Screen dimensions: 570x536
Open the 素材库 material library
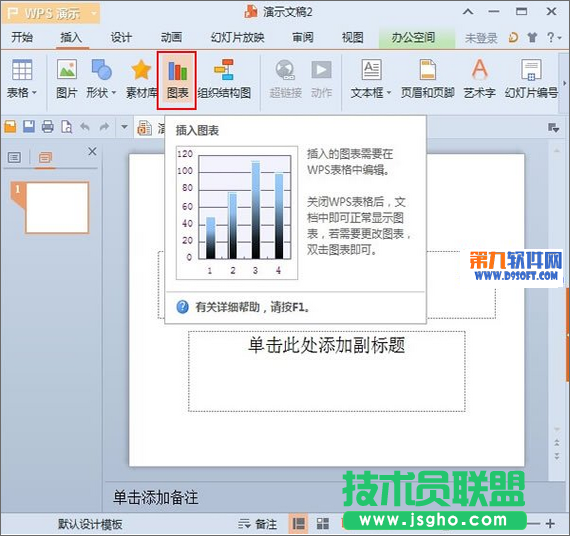(141, 79)
